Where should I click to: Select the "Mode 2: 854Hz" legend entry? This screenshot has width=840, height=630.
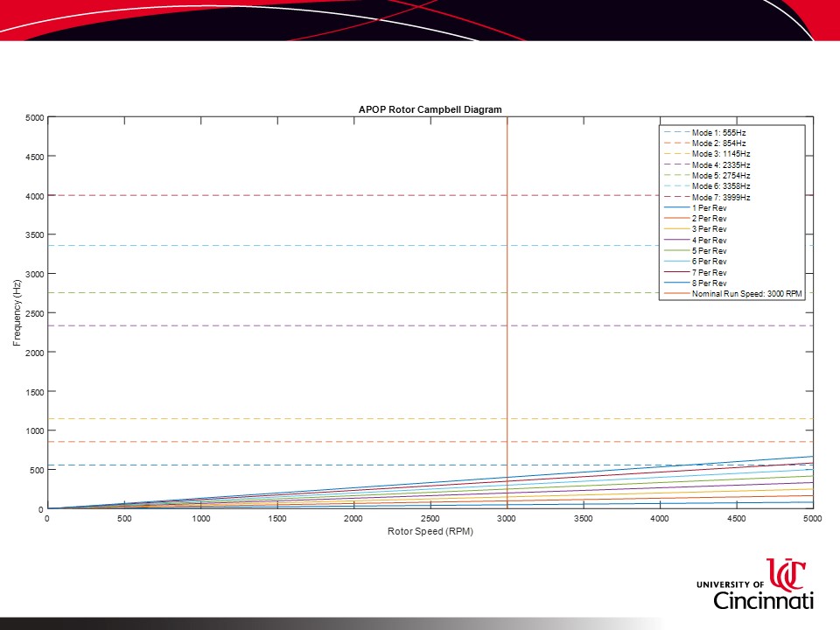[718, 143]
